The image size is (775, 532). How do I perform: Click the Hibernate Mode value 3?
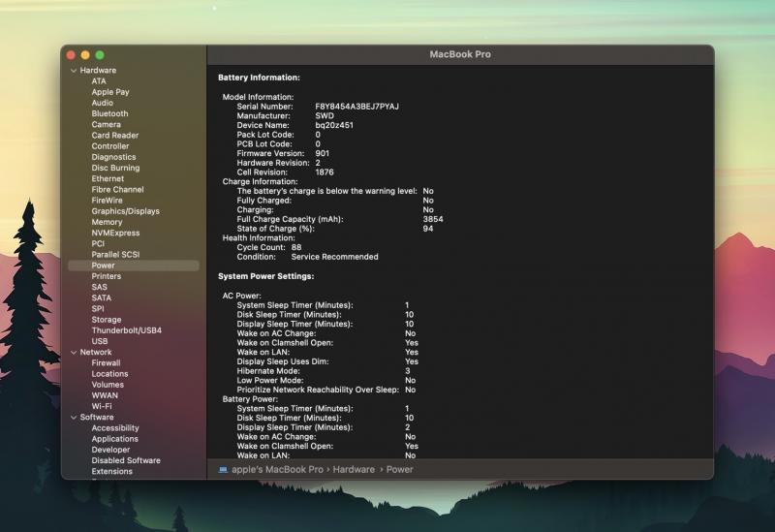click(408, 371)
